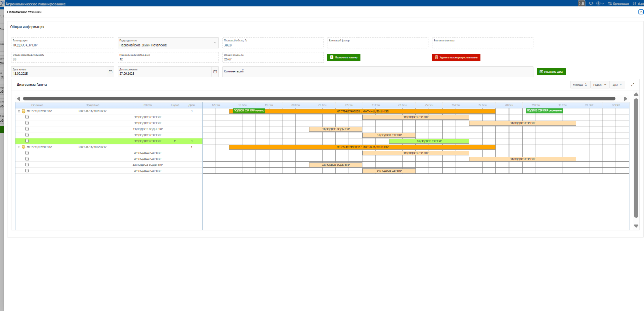644x311 pixels.
Task: Tick checkbox of 33\ПОДВОЗ ВОДЫ ERP under first tractor
Action: (27, 129)
